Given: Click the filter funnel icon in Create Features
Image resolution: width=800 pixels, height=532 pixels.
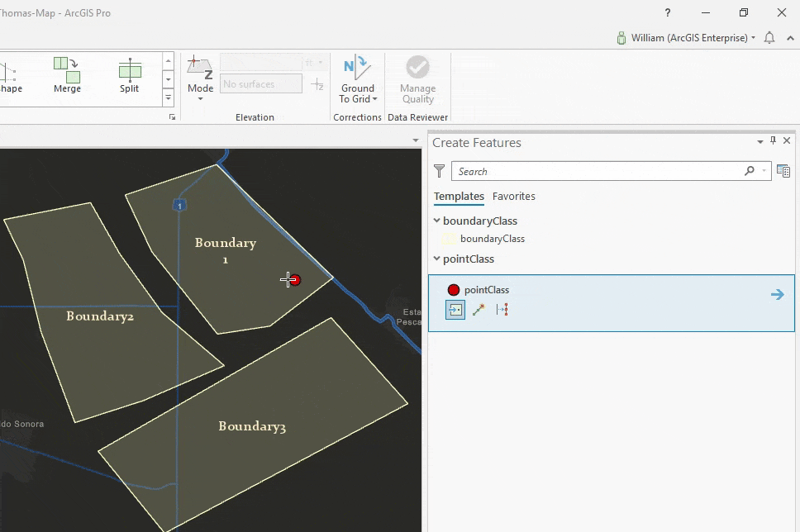Looking at the screenshot, I should point(440,171).
